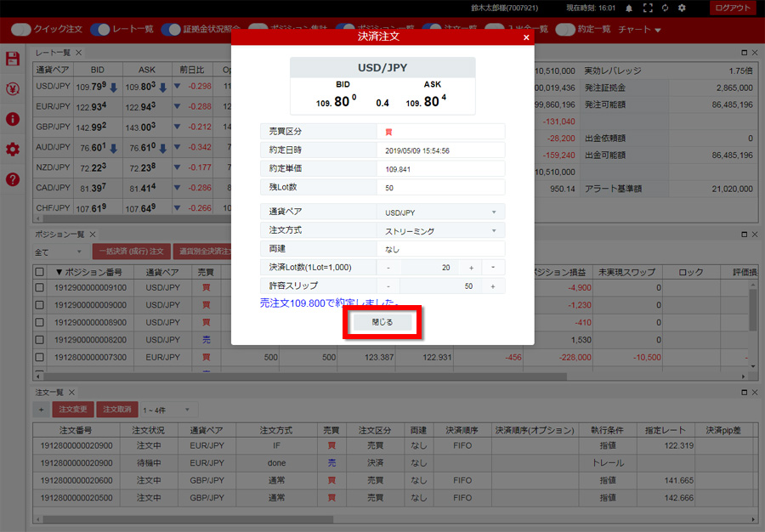Open top bar settings gear icon
This screenshot has height=532, width=765.
(682, 8)
